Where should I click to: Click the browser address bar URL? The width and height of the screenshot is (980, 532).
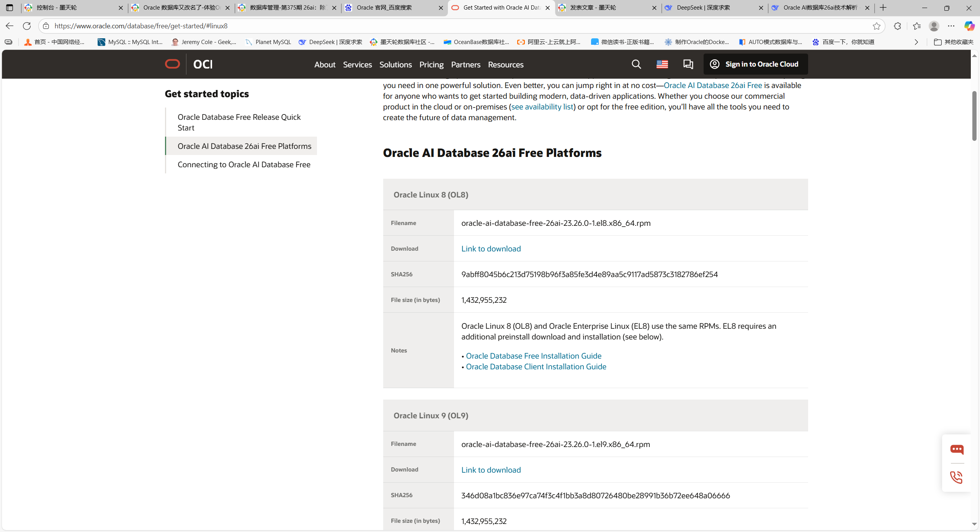click(141, 26)
